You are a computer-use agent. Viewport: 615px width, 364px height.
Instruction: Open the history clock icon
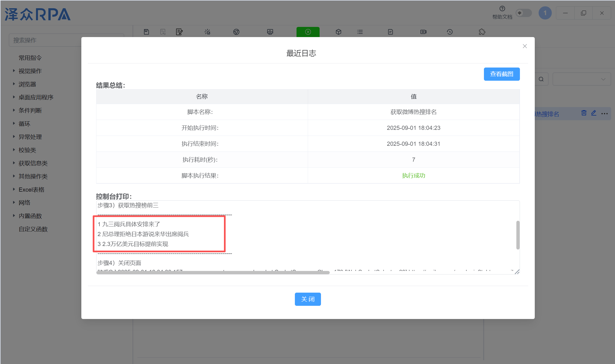point(450,32)
